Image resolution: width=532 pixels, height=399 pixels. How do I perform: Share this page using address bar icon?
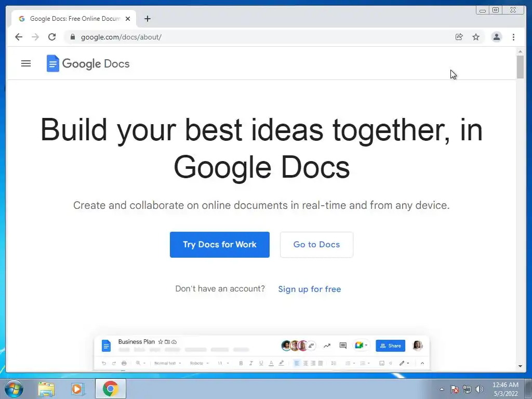coord(459,37)
